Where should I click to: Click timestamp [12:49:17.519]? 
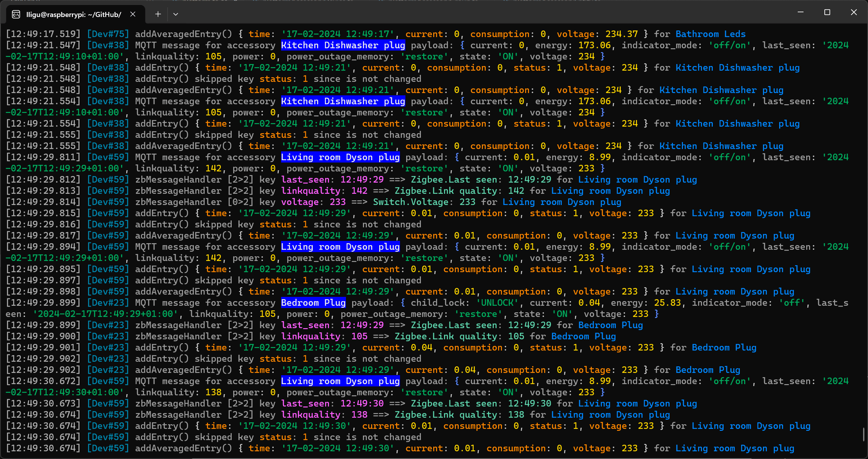[43, 34]
